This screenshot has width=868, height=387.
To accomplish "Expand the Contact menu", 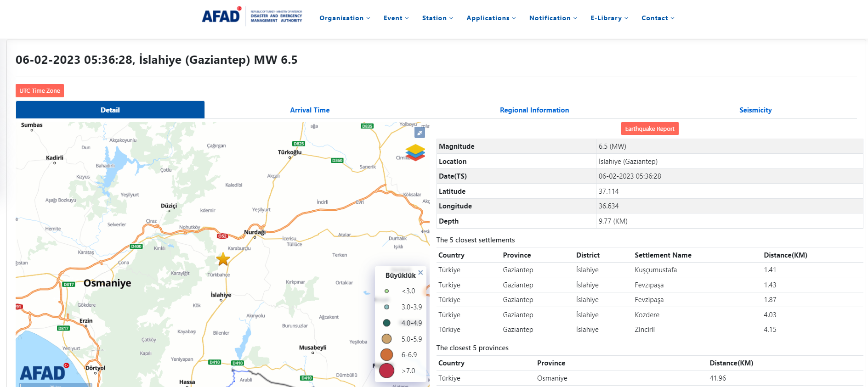I will click(658, 18).
